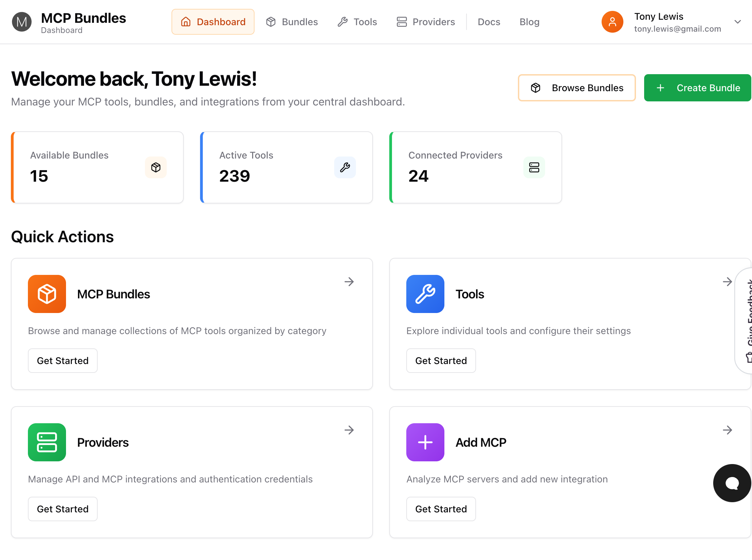752x560 pixels.
Task: Click the Create Bundle button
Action: [697, 88]
